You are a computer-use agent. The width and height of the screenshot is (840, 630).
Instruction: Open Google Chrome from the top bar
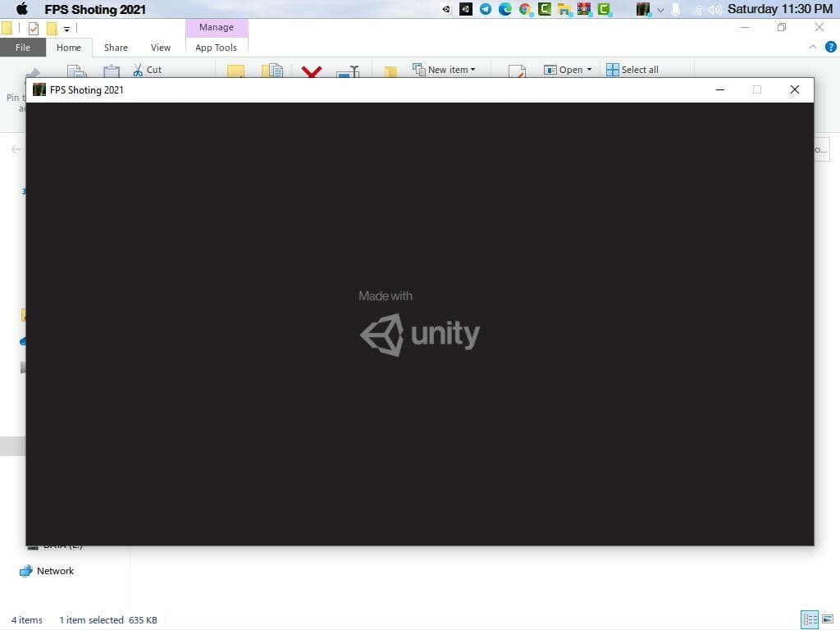525,8
